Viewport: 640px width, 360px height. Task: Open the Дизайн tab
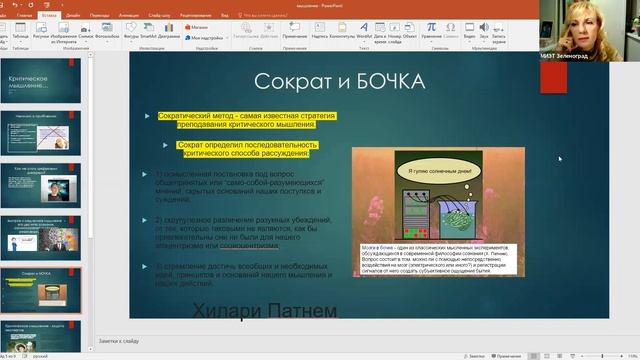click(x=73, y=16)
